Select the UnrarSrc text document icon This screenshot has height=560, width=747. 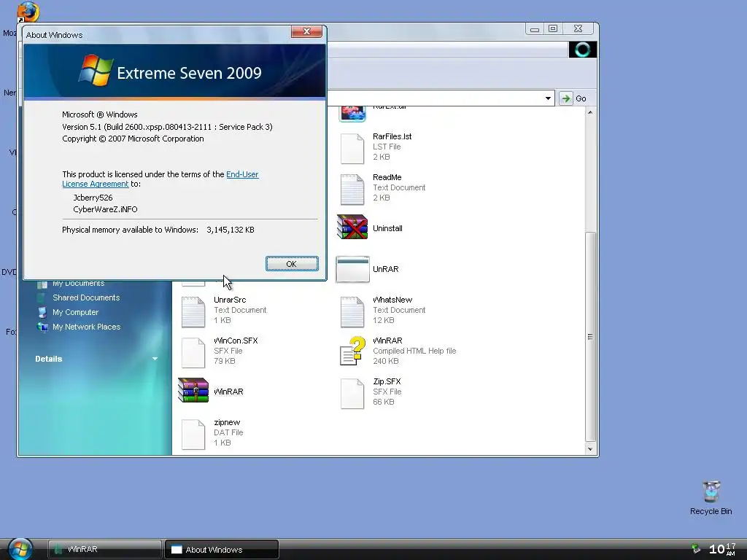(193, 312)
